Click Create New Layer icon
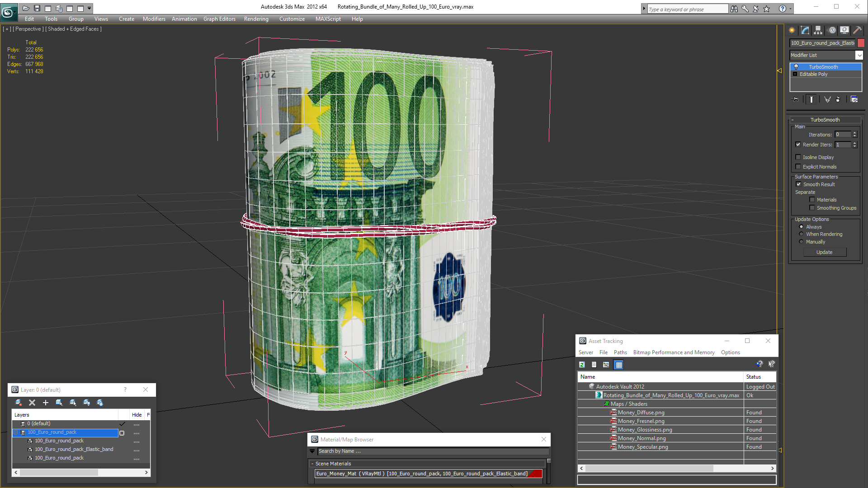Screen dimensions: 868x488 pyautogui.click(x=19, y=403)
